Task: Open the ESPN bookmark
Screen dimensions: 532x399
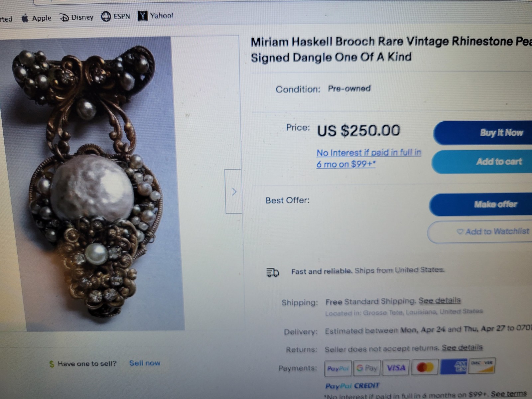Action: 115,16
